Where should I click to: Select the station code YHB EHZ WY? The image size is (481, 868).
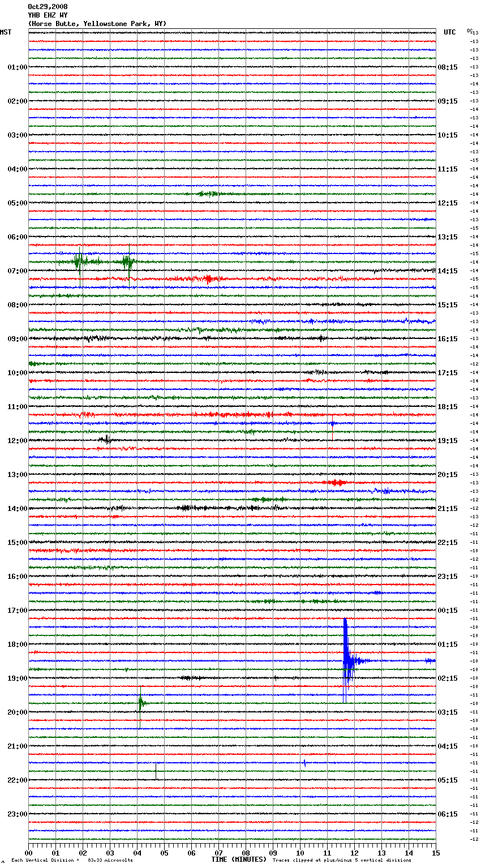click(48, 15)
